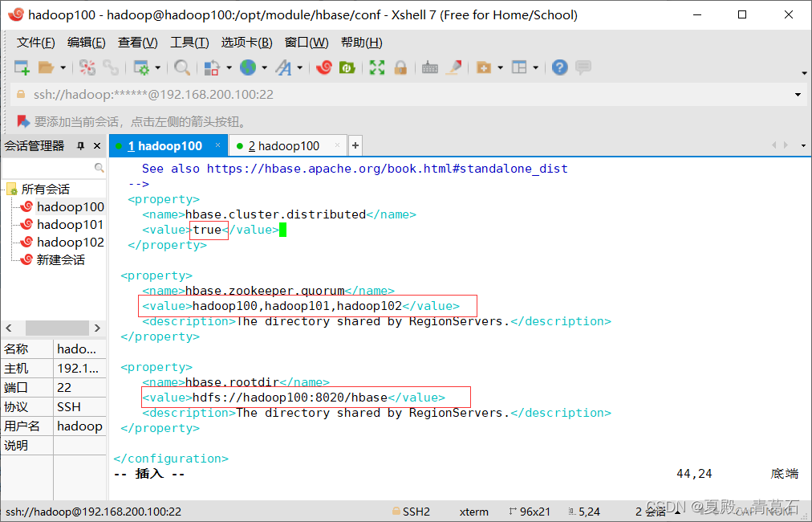This screenshot has width=812, height=522.
Task: Open the tab list dropdown arrow
Action: tap(803, 145)
